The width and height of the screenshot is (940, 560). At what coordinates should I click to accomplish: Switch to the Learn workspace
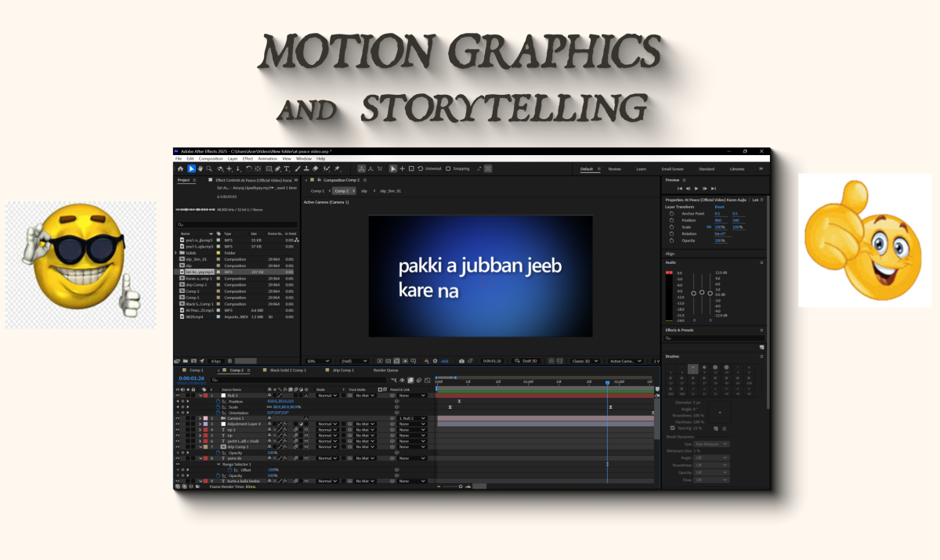pyautogui.click(x=641, y=168)
